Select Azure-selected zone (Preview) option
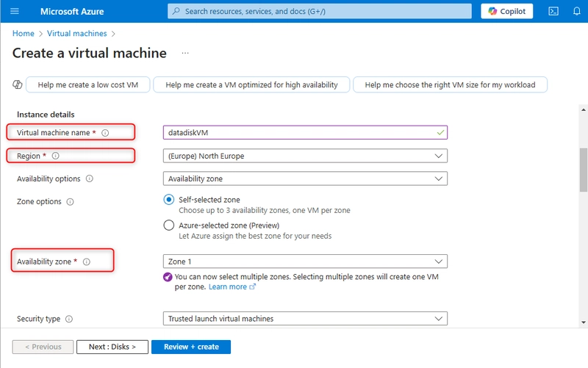 [x=169, y=226]
